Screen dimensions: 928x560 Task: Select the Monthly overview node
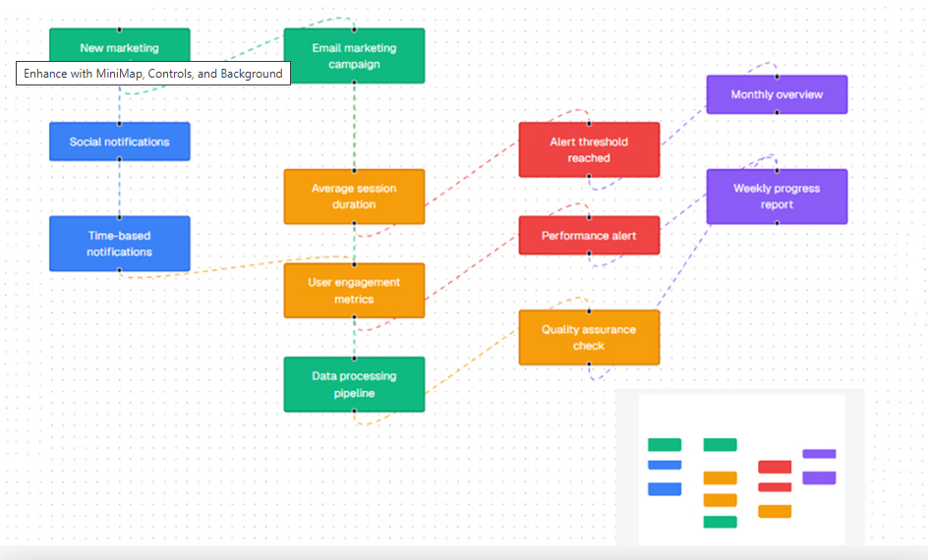[x=777, y=94]
